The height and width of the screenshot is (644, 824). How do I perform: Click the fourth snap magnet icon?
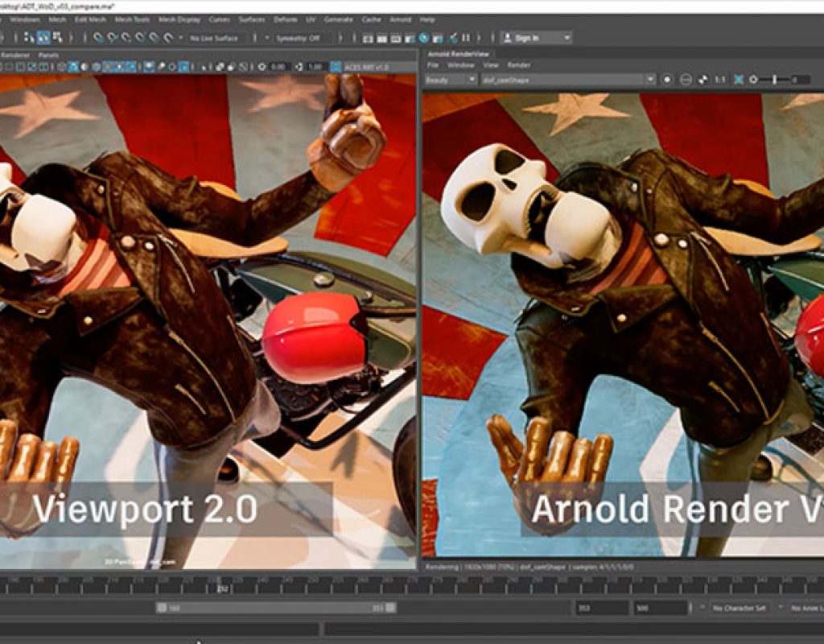[x=140, y=38]
